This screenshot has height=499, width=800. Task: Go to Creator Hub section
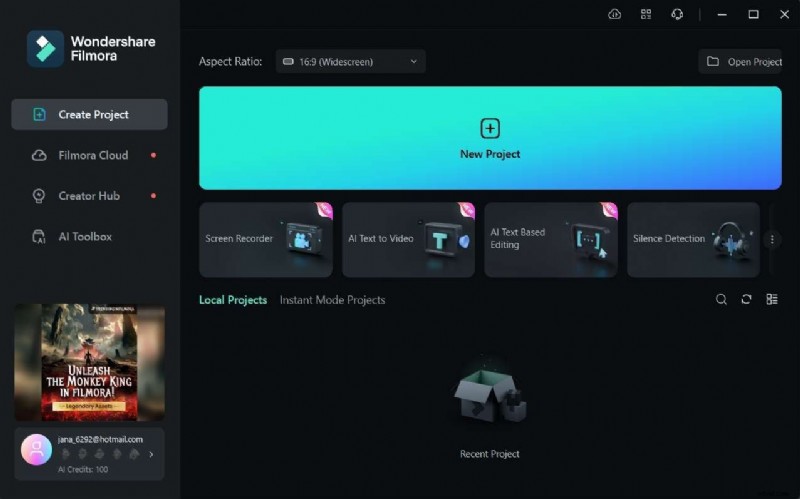point(89,196)
